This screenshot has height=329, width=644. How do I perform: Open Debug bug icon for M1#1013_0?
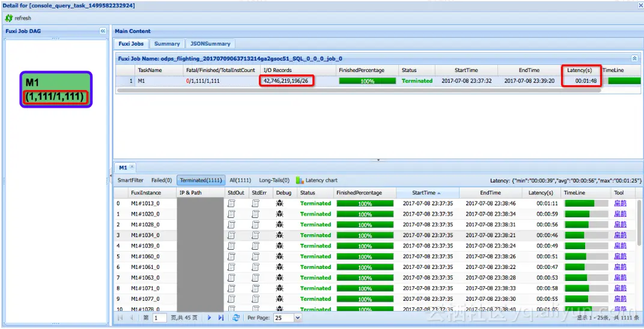(280, 204)
